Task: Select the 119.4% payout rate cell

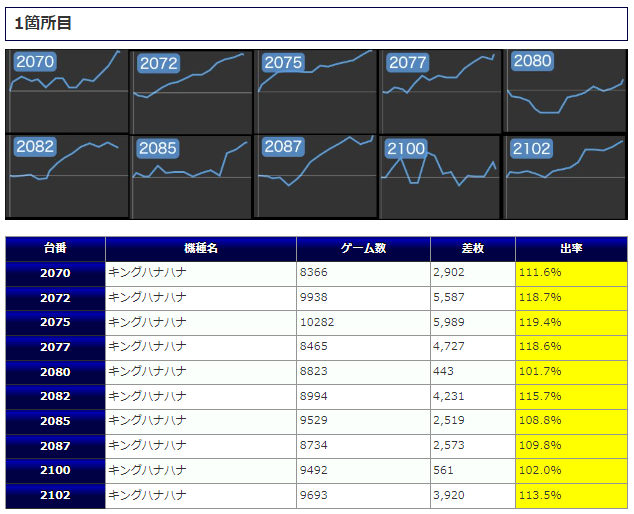Action: pyautogui.click(x=571, y=323)
